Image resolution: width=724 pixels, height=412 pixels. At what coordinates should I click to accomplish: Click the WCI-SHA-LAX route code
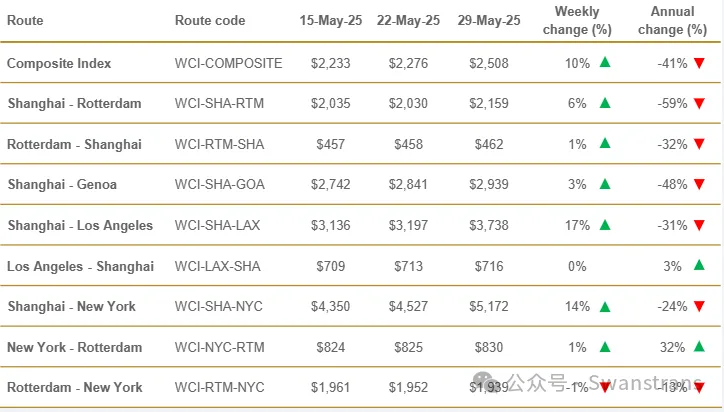click(217, 225)
